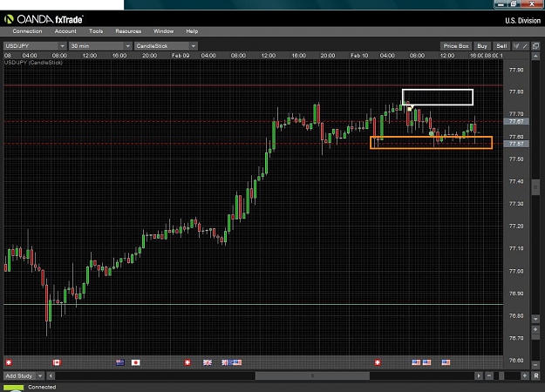
Task: Click the 77.90 price axis label
Action: (x=516, y=70)
